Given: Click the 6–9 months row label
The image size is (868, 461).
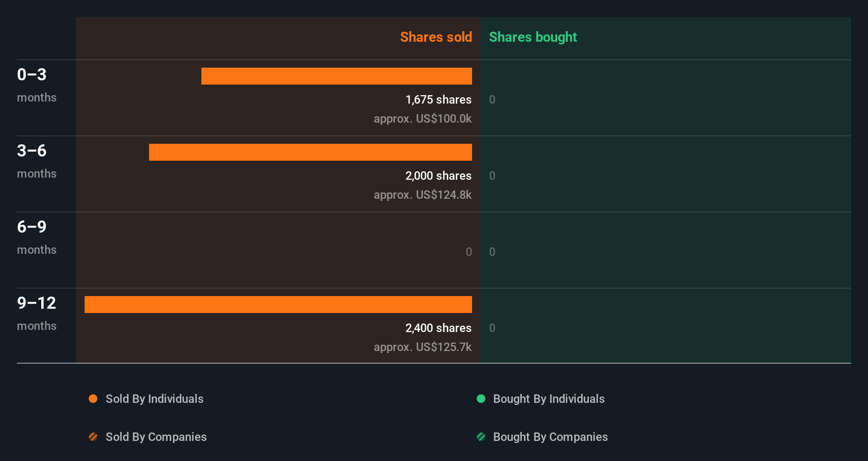Looking at the screenshot, I should (x=36, y=237).
